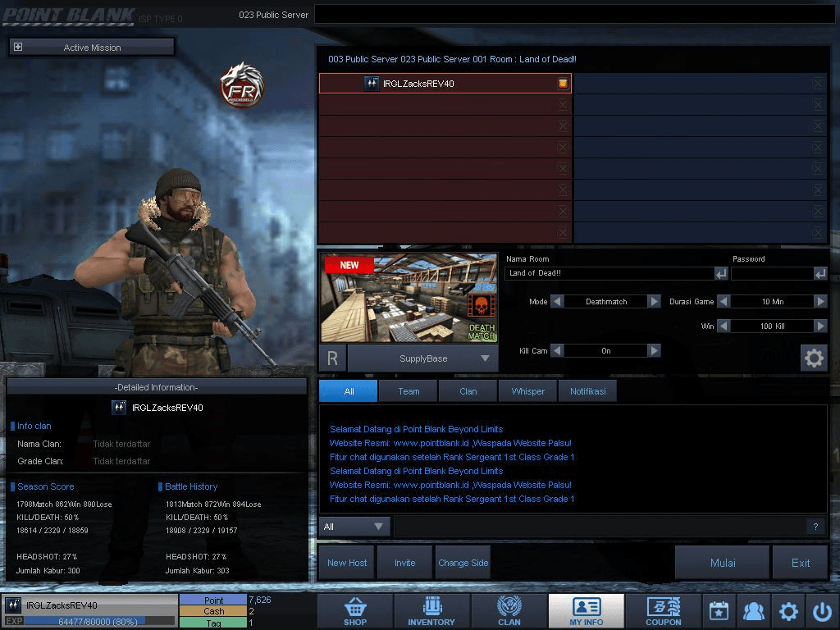Click the Point value 7,626

coord(260,600)
